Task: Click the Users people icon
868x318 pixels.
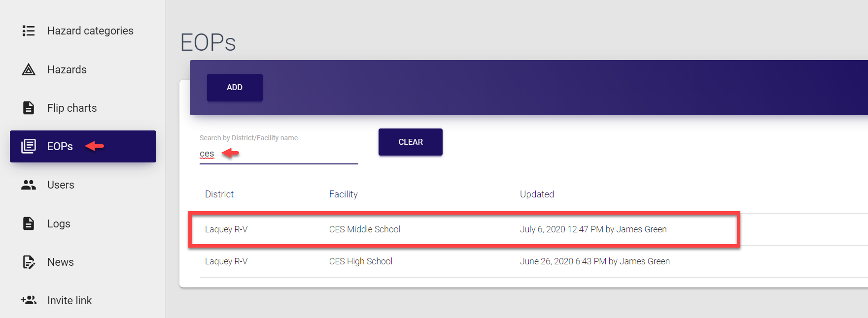Action: pos(29,185)
